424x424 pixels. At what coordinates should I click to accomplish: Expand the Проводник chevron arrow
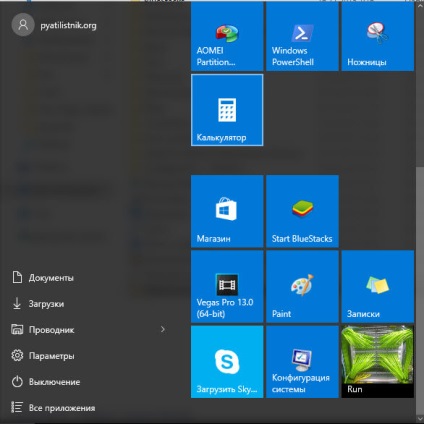(163, 329)
